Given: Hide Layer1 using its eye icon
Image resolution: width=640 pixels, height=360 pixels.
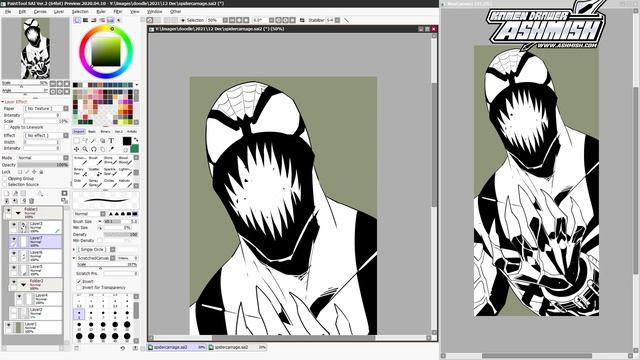Looking at the screenshot, I should tap(8, 325).
